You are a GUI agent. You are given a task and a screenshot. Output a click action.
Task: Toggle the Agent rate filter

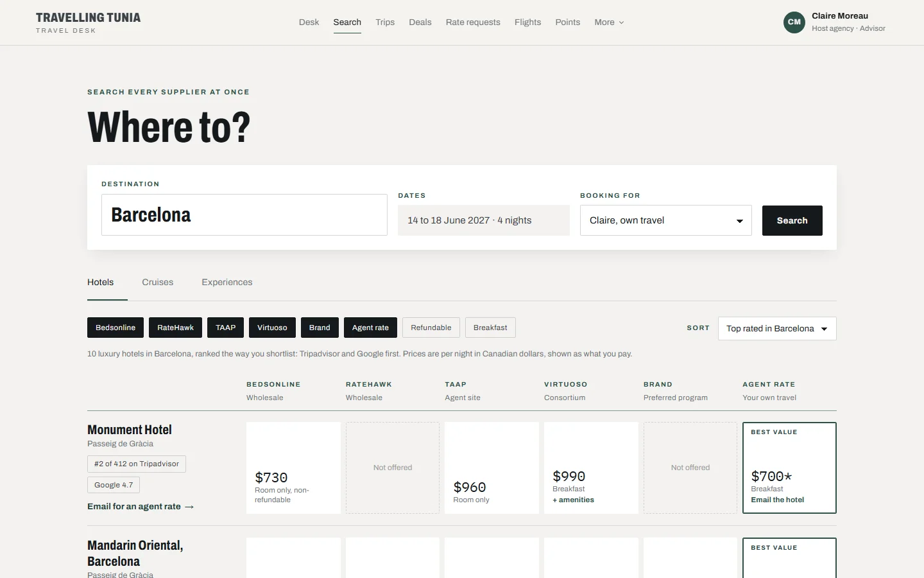click(370, 328)
